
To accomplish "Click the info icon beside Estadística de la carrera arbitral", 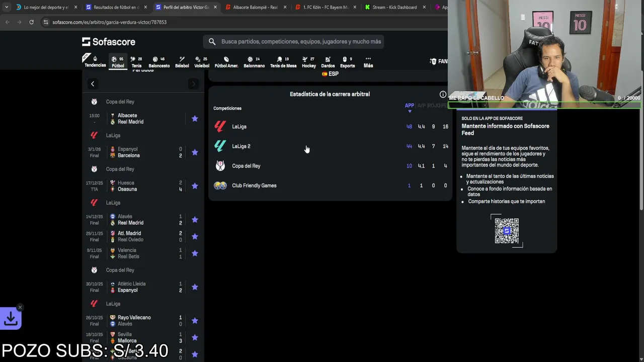I will click(x=443, y=95).
